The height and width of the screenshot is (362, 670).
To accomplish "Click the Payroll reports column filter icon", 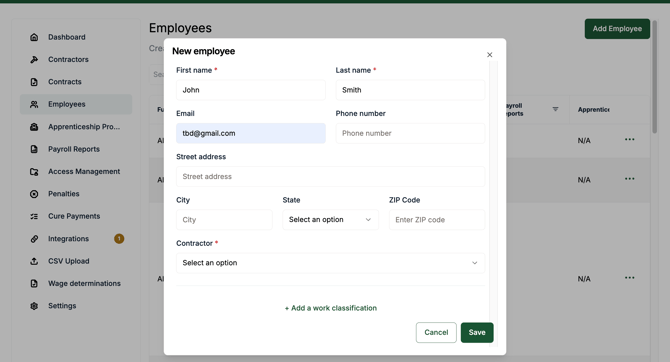I will pos(555,109).
